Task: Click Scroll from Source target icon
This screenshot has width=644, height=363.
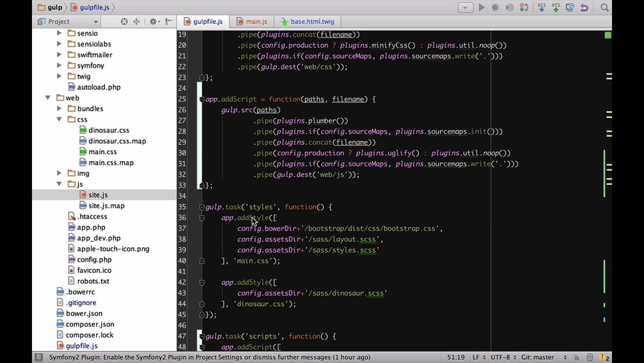Action: 124,22
